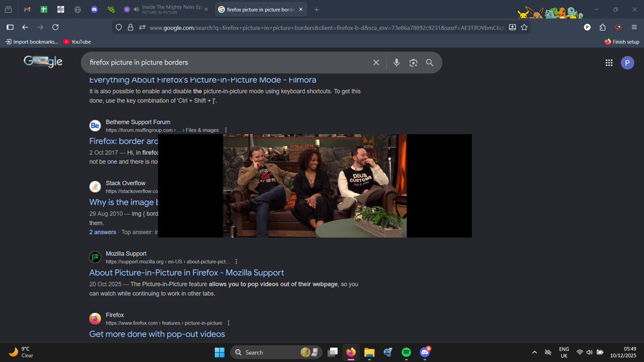Toggle the Firefox sidebar button
Image resolution: width=644 pixels, height=362 pixels.
point(10,28)
